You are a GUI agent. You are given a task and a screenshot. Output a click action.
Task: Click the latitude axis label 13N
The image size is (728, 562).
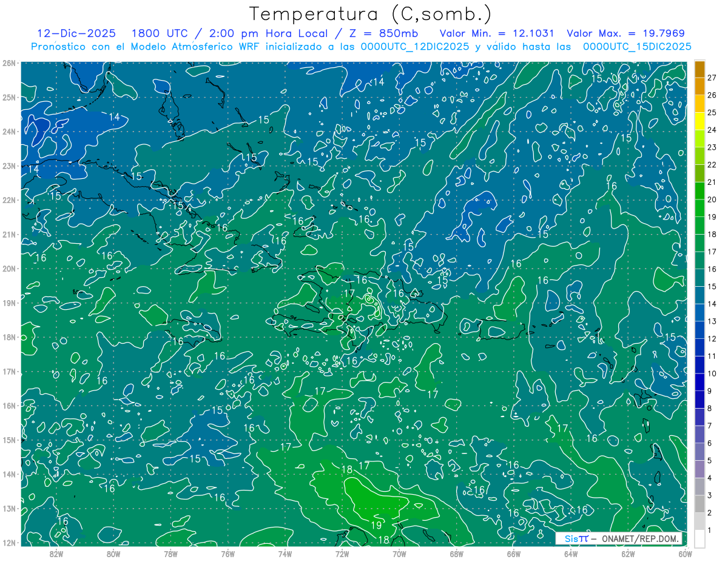click(9, 509)
